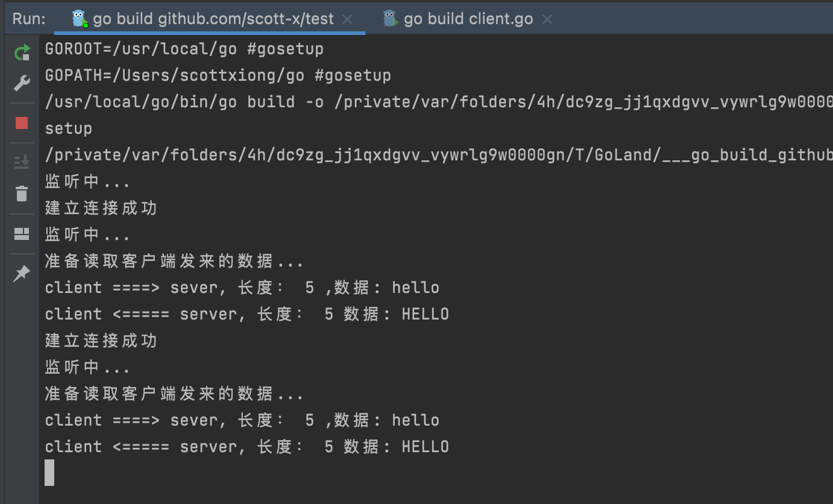The height and width of the screenshot is (504, 833).
Task: Click the last HELLO server response line
Action: pos(247,447)
